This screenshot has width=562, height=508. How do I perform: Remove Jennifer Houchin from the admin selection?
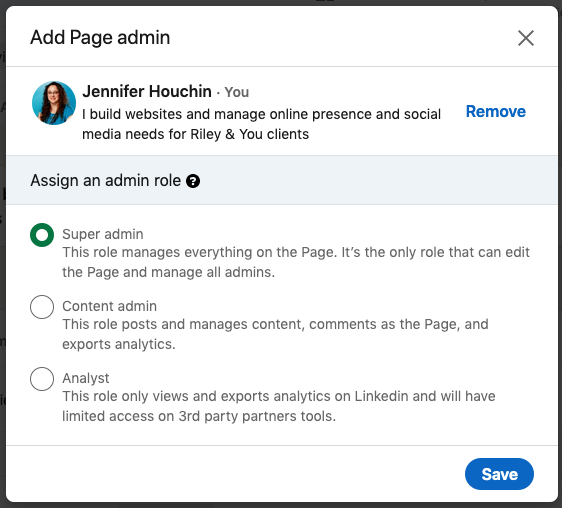point(496,111)
